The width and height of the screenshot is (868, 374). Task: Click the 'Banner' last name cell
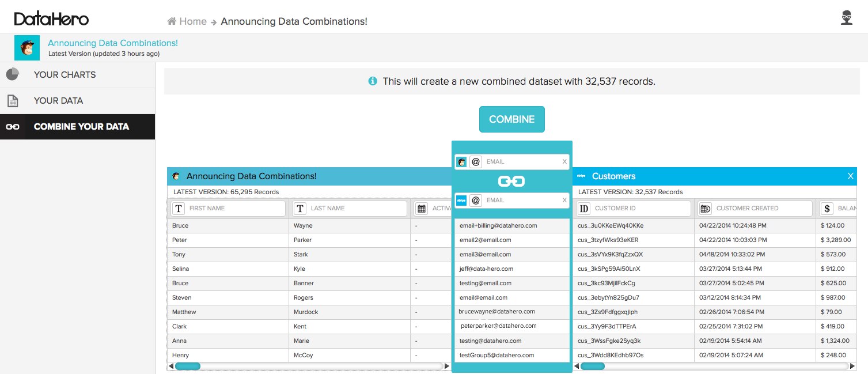[x=349, y=284]
